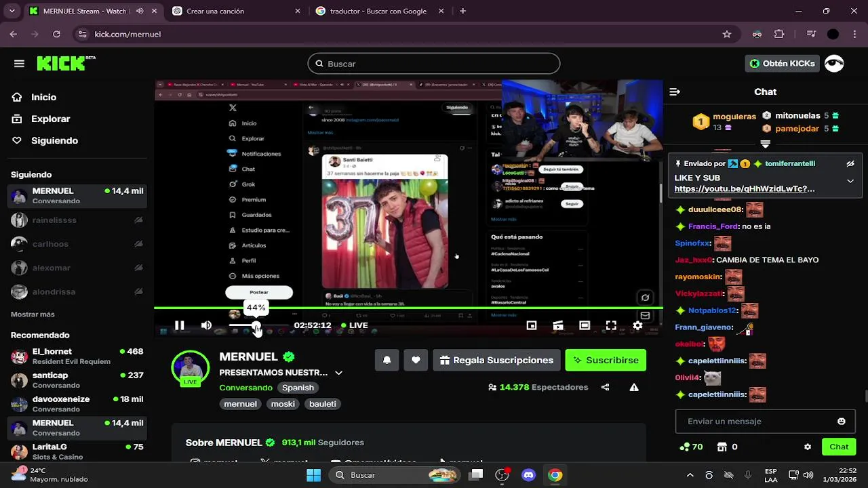This screenshot has height=488, width=868.
Task: Bookmark this page with star
Action: point(727,34)
